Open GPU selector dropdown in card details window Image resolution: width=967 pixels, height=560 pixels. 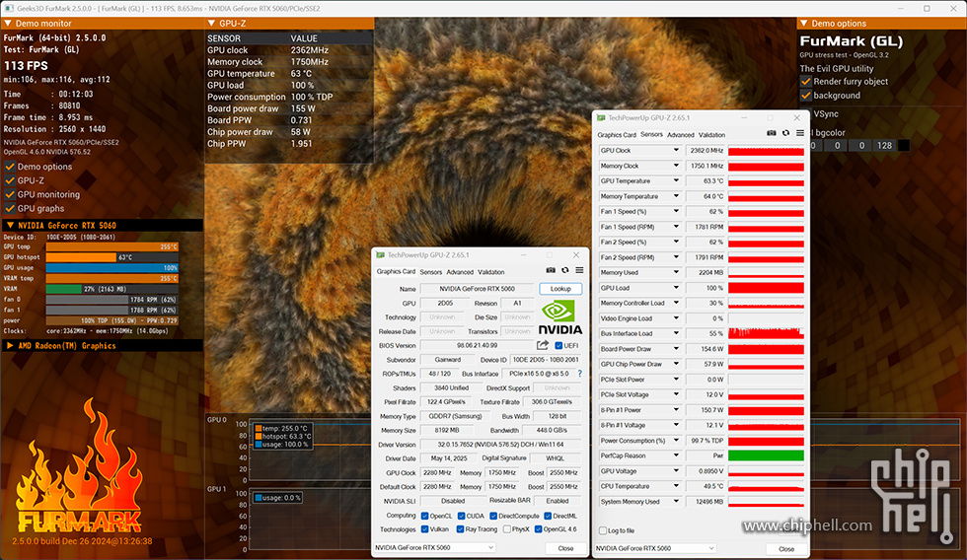pos(435,548)
